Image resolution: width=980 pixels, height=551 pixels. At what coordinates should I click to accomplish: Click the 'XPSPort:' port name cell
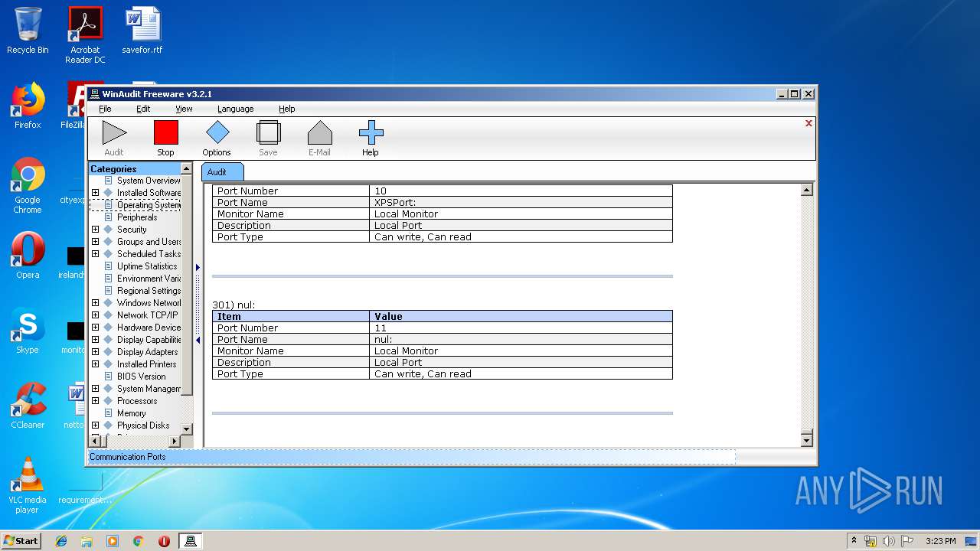point(521,202)
